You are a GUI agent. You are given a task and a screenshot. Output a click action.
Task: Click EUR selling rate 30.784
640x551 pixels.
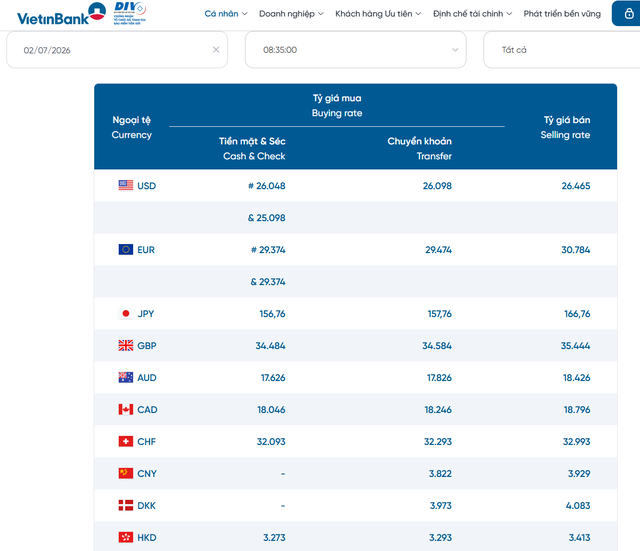[x=576, y=250]
